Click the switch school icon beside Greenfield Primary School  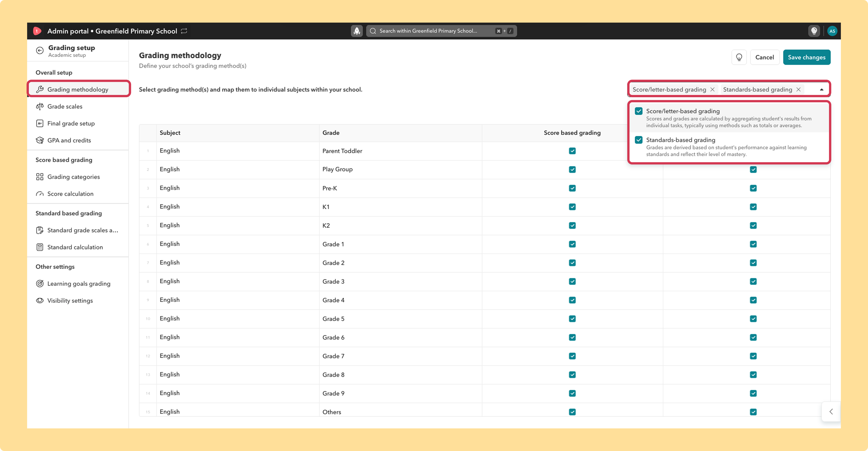(184, 31)
